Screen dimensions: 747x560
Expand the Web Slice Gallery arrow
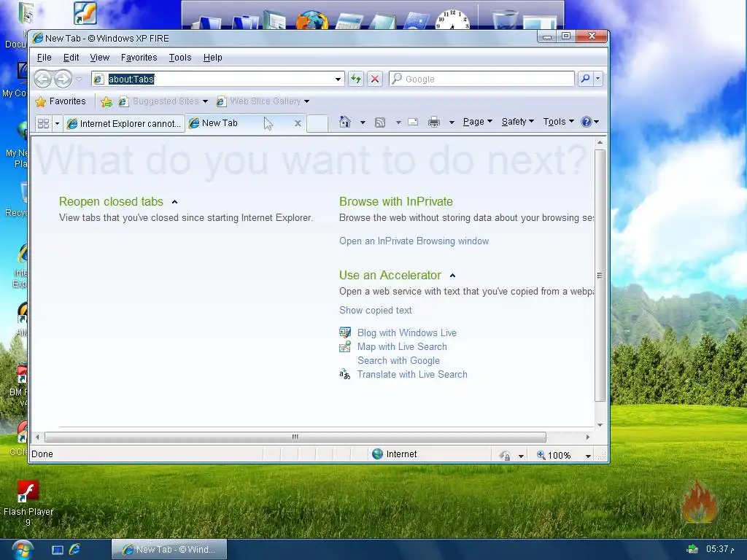307,101
